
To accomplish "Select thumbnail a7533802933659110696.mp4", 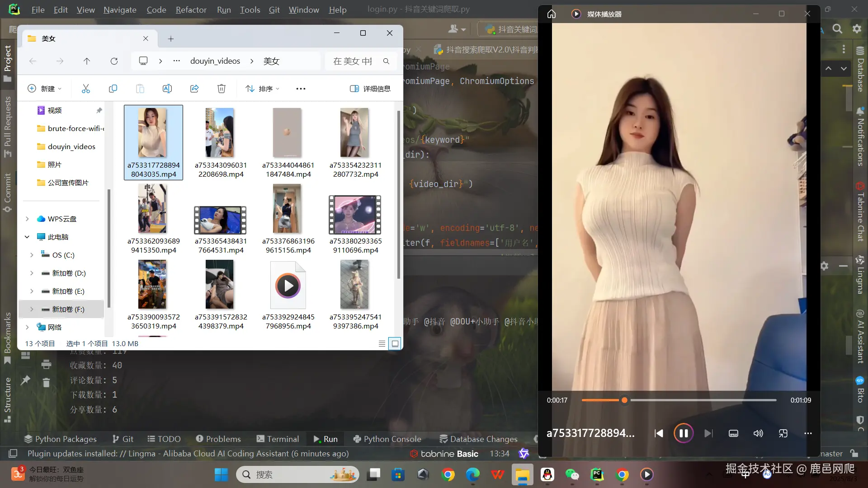I will pos(355,215).
